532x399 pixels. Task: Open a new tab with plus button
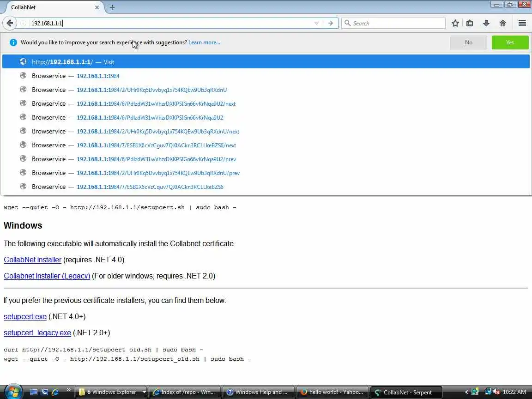point(112,7)
